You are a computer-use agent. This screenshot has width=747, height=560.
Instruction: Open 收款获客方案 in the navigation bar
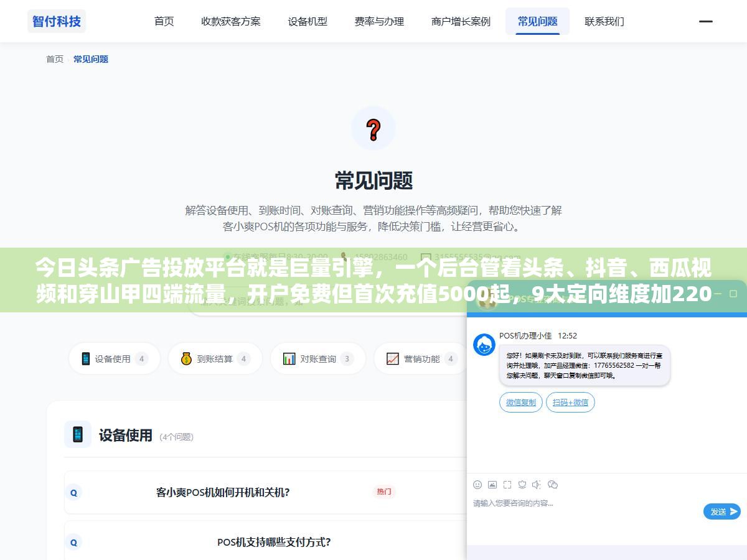click(x=231, y=21)
